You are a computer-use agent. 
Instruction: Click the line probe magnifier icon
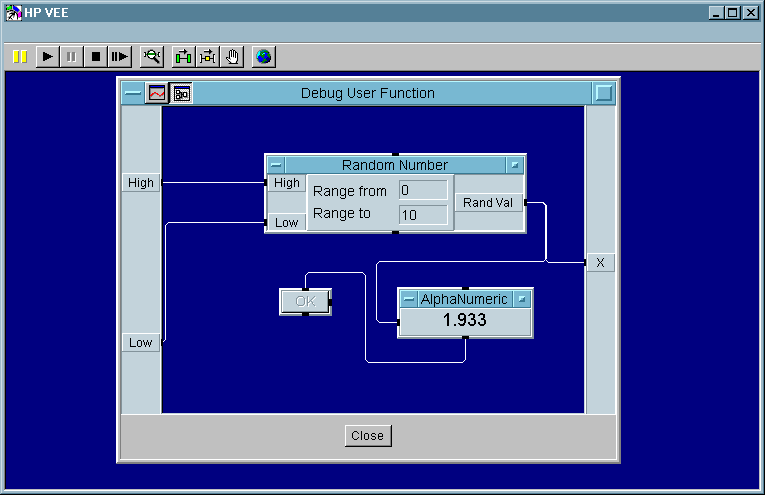tap(152, 57)
